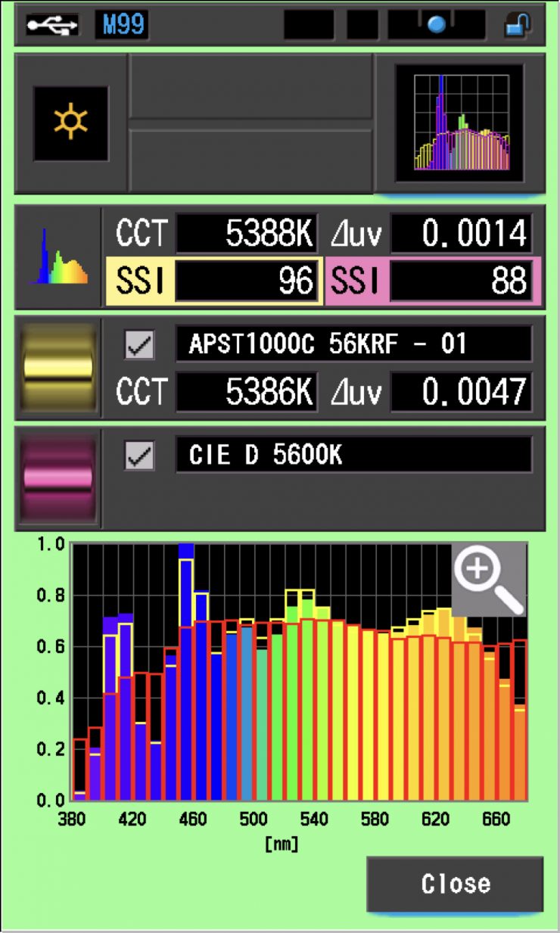
Task: Tap the measured CCT 5388K field
Action: pyautogui.click(x=247, y=235)
